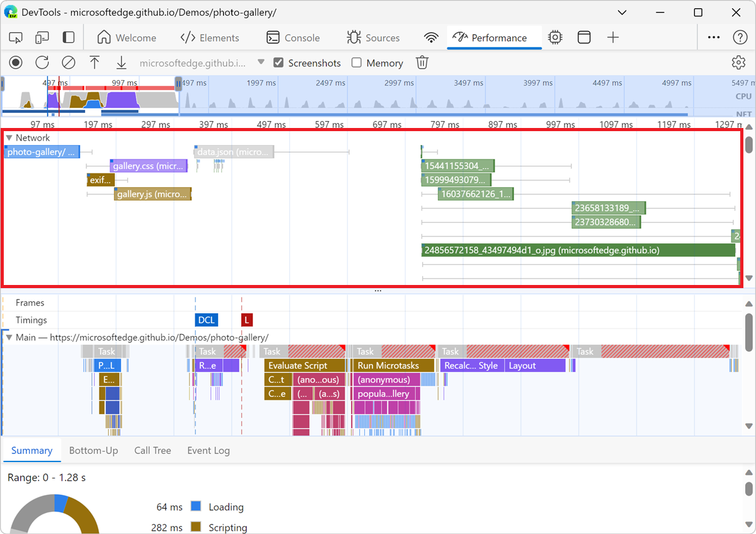This screenshot has width=756, height=534.
Task: Clear the recording with the clear icon
Action: 68,62
